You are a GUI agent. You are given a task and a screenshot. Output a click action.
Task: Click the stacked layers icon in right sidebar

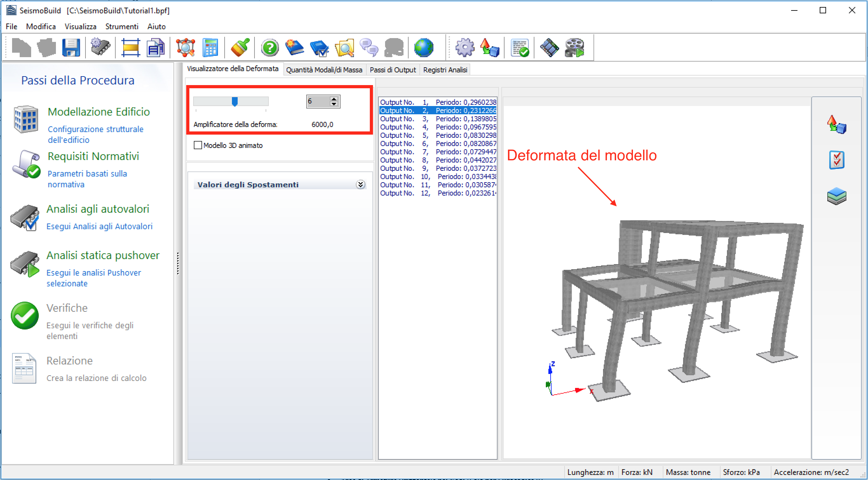[x=836, y=196]
